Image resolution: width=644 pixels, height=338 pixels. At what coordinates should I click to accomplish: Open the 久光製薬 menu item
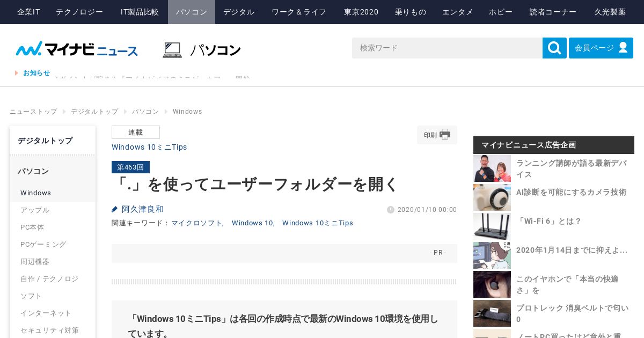click(610, 12)
